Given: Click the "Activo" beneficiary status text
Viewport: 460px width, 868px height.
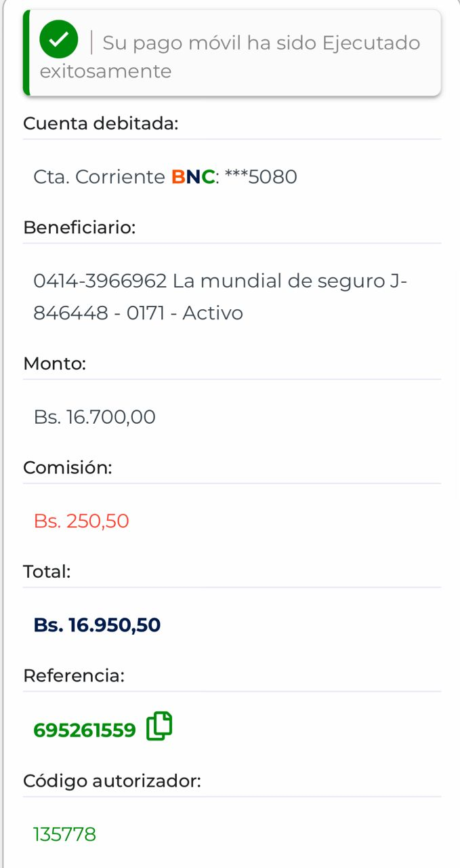Looking at the screenshot, I should pos(213,313).
